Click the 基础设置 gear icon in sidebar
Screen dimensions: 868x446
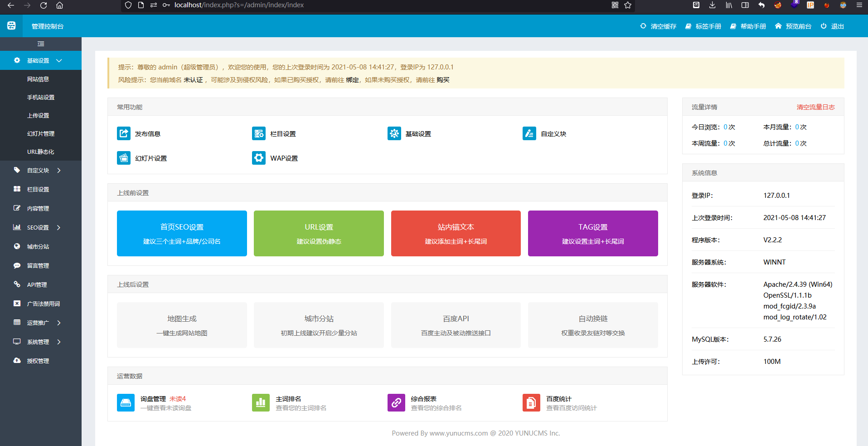pyautogui.click(x=17, y=60)
